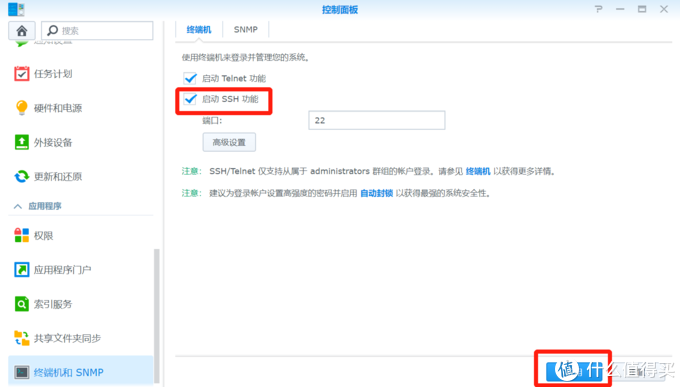Open Indexing Service (索引服务) icon
Viewport: 680px width, 387px height.
22,304
